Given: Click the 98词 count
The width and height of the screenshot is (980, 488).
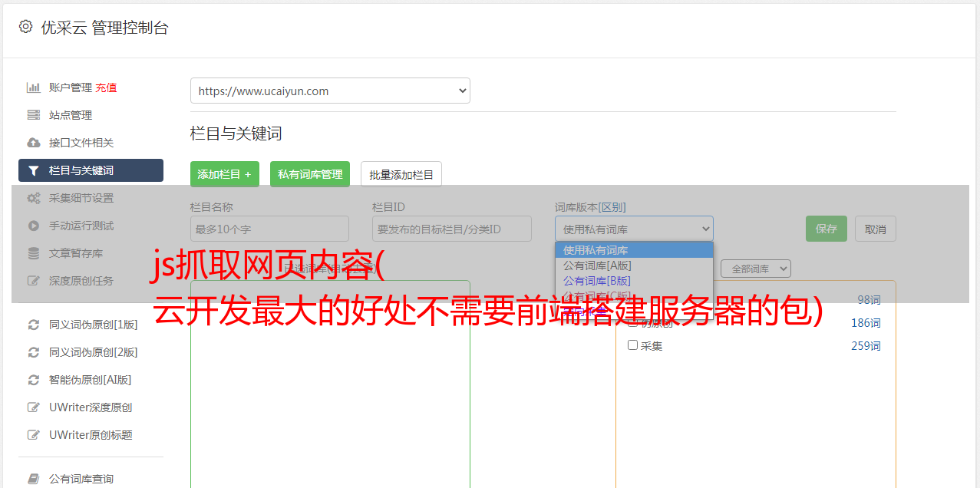Looking at the screenshot, I should (869, 300).
